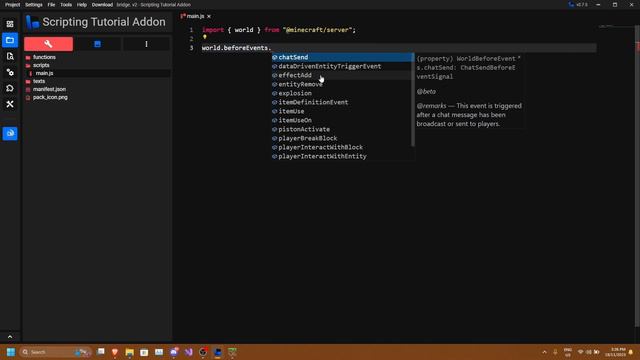Select pistonActivate suggestion
640x360 pixels.
tap(342, 129)
